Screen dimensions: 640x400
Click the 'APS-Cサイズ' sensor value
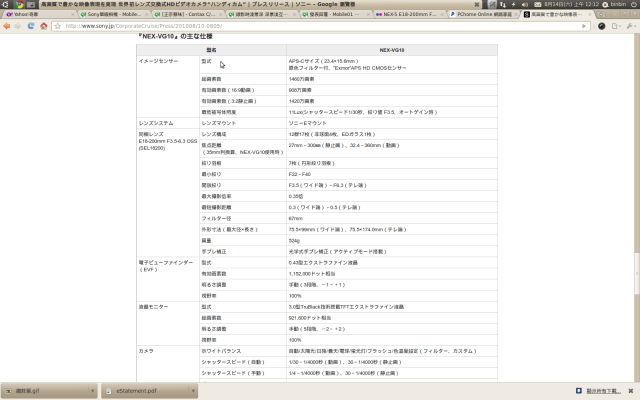click(323, 61)
